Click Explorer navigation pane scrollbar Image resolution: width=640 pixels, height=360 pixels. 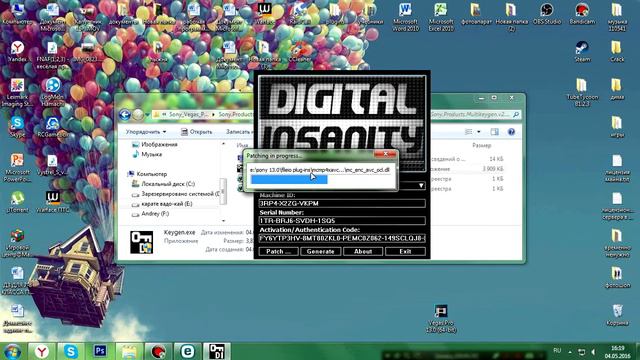pos(223,191)
